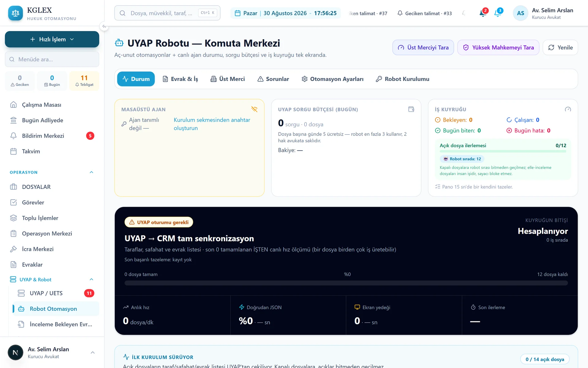This screenshot has height=368, width=588.
Task: Click the Doğrudan JSON metric cell
Action: tap(288, 315)
